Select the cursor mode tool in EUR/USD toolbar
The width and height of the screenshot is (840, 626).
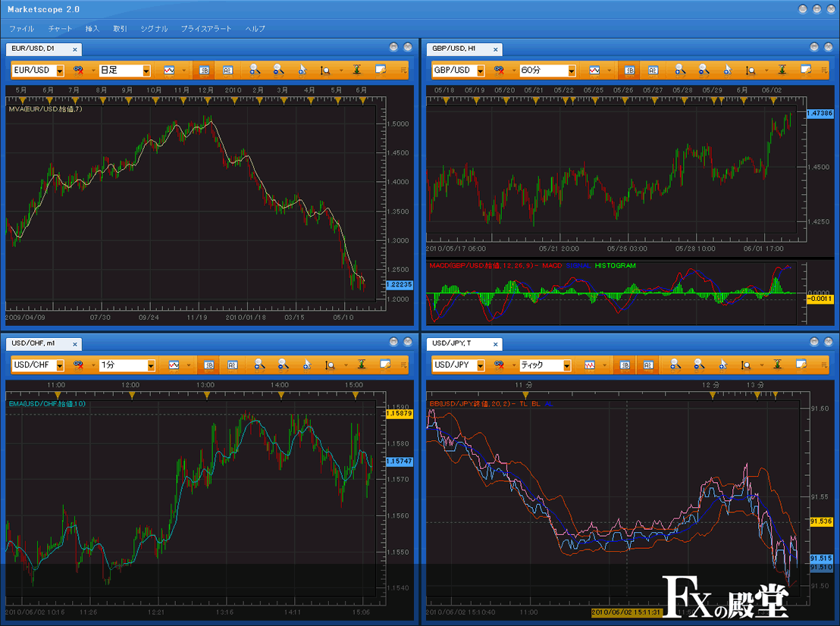click(x=302, y=70)
